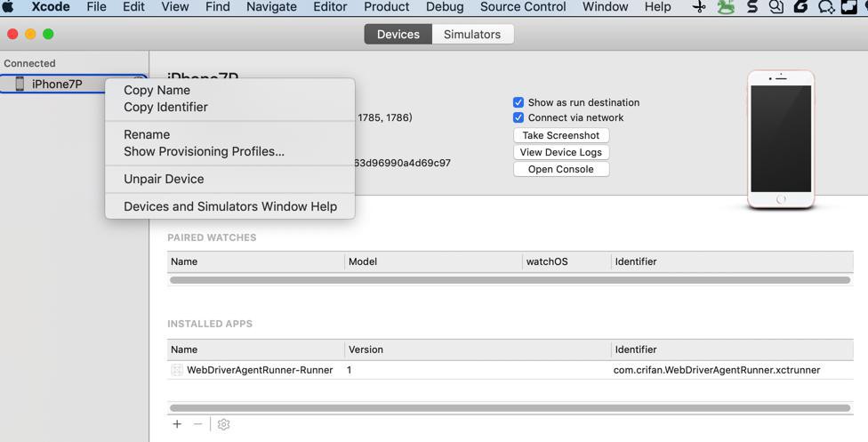
Task: Switch to the Devices tab
Action: [x=398, y=35]
